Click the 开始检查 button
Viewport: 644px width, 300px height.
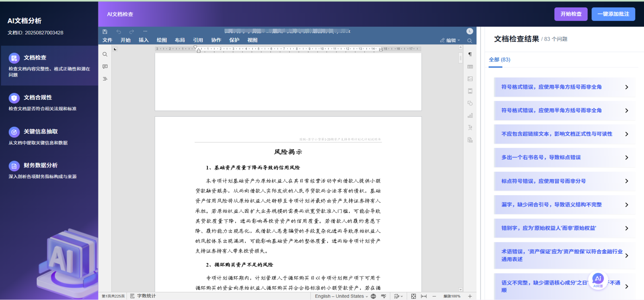(571, 14)
